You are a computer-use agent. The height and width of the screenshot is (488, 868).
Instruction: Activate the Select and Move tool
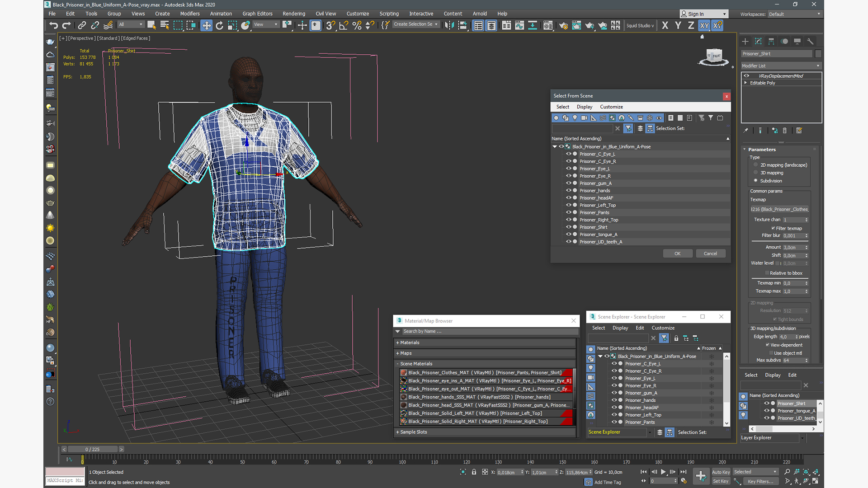(206, 25)
